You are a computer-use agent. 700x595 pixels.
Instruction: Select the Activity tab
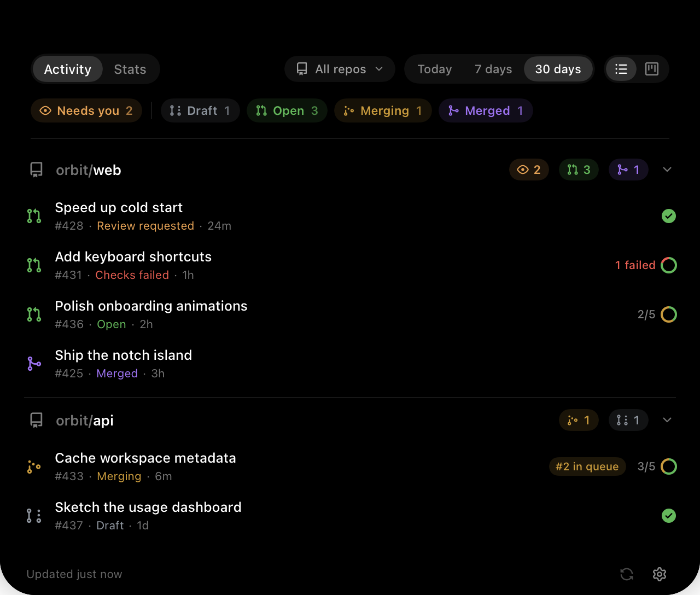[x=68, y=69]
